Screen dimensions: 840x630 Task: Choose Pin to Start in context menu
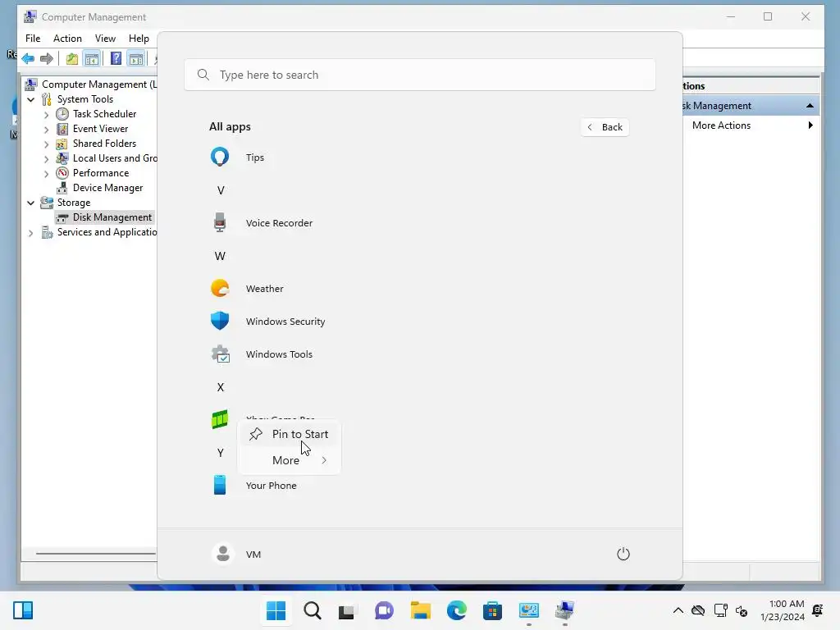pyautogui.click(x=290, y=434)
